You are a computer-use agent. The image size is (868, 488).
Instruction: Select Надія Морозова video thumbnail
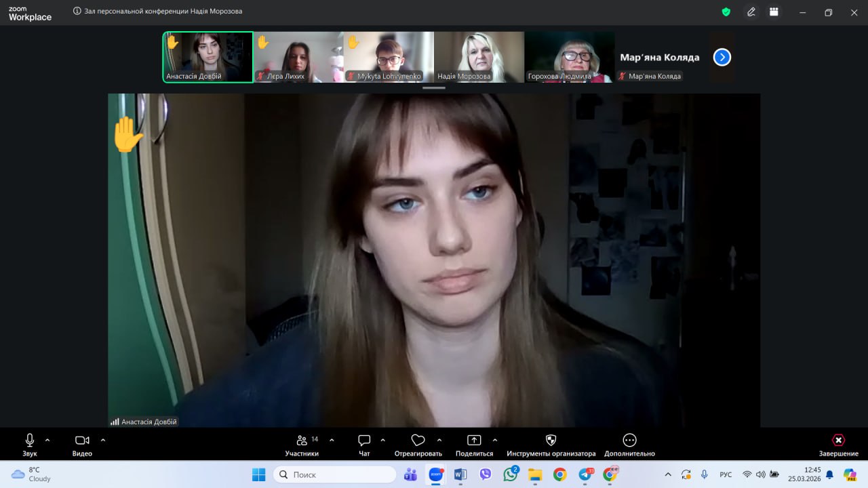[x=479, y=57]
